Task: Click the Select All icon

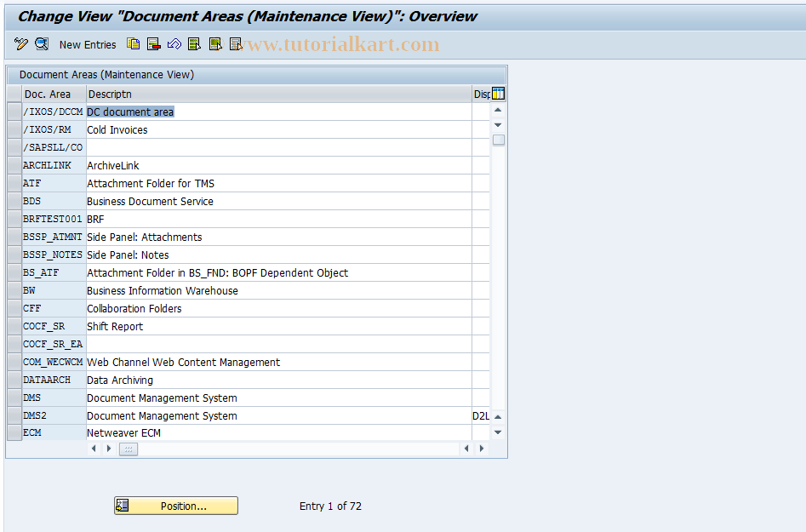Action: (194, 44)
